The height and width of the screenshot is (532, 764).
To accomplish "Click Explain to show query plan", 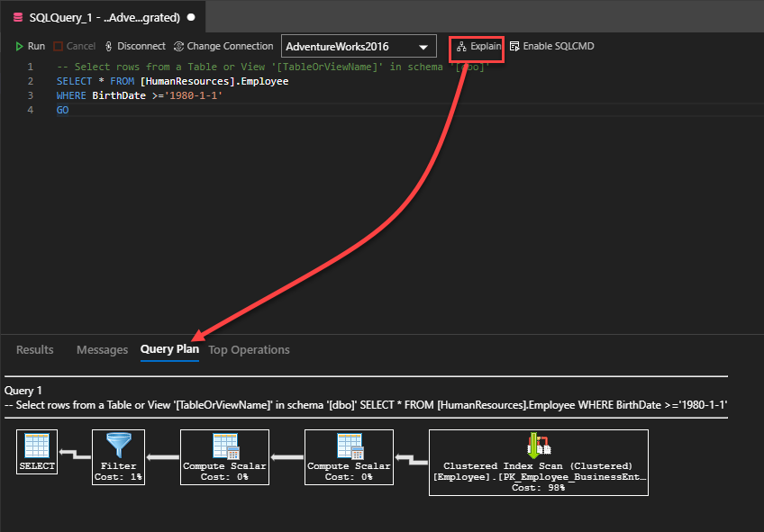I will pyautogui.click(x=479, y=46).
